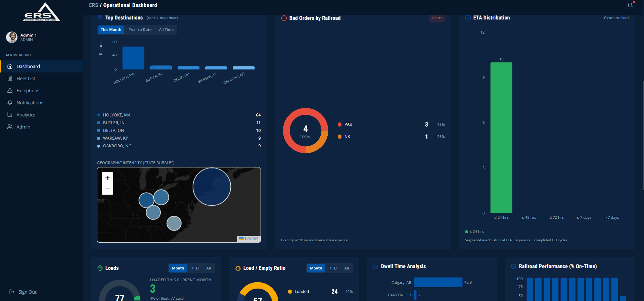This screenshot has height=301, width=644.
Task: Click the orange NS legend swatch
Action: point(339,137)
